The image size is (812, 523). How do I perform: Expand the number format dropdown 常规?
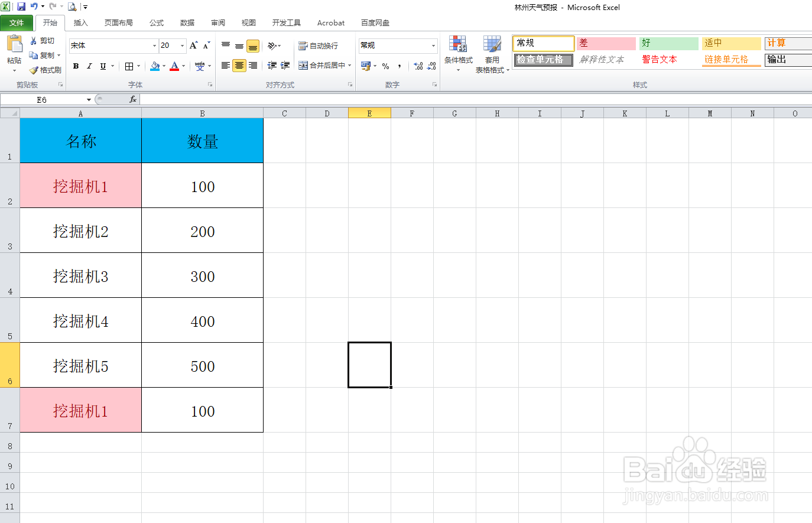pos(433,46)
